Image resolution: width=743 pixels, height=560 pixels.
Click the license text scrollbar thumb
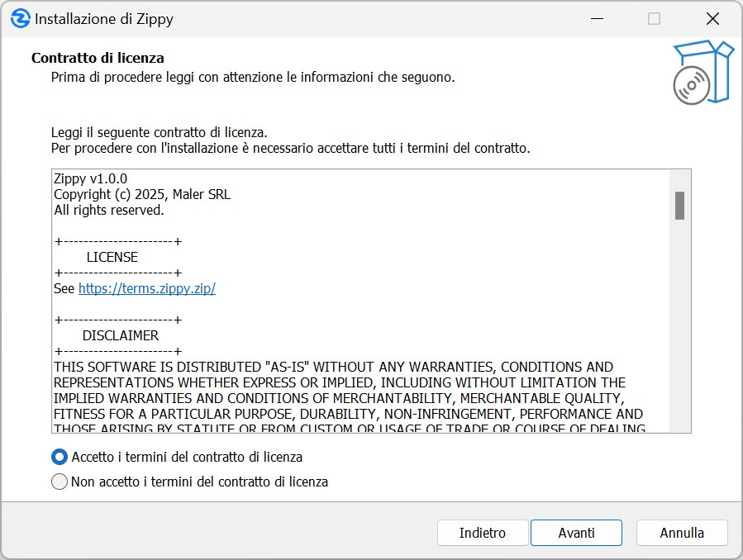[679, 205]
